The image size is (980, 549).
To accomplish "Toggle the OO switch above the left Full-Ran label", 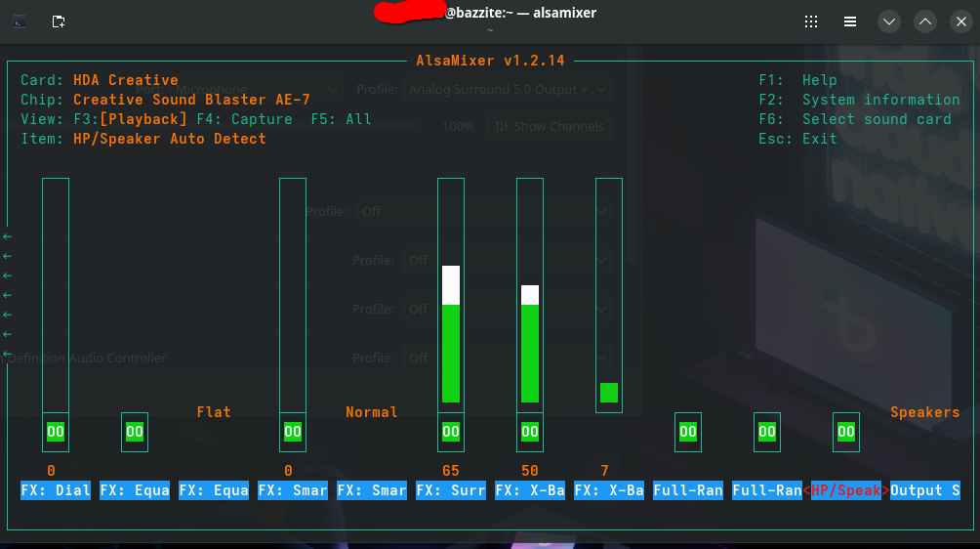I will tap(688, 432).
